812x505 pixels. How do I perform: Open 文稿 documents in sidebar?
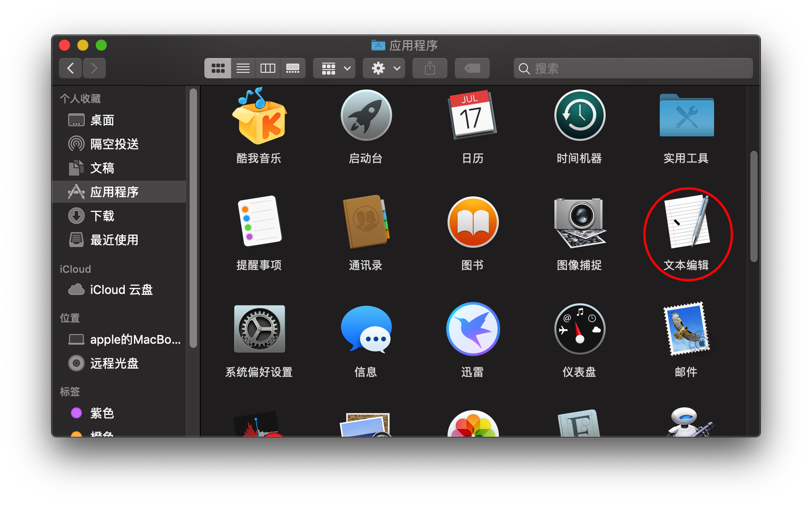pyautogui.click(x=120, y=168)
